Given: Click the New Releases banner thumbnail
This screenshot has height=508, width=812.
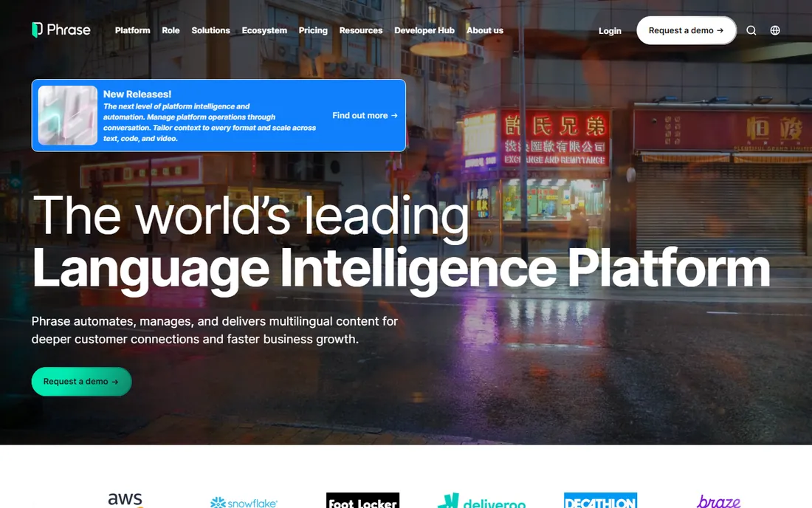Looking at the screenshot, I should coord(68,115).
